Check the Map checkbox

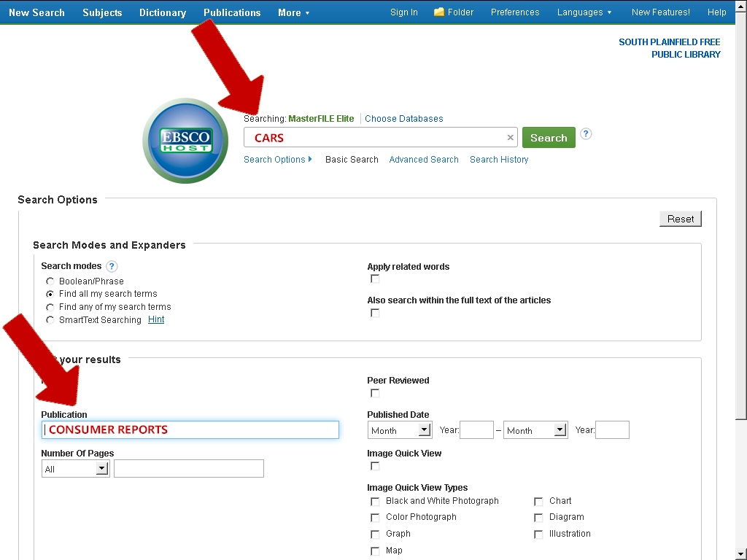(x=375, y=551)
